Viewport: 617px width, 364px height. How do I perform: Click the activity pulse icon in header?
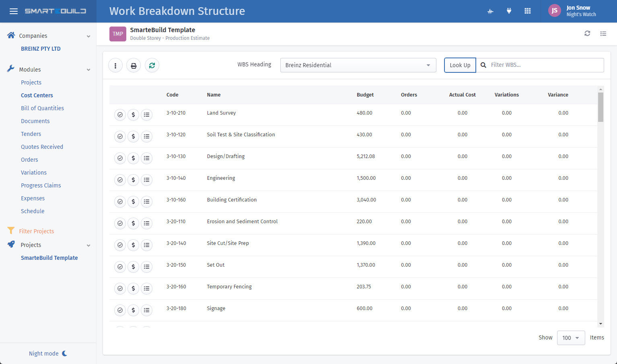click(x=490, y=11)
